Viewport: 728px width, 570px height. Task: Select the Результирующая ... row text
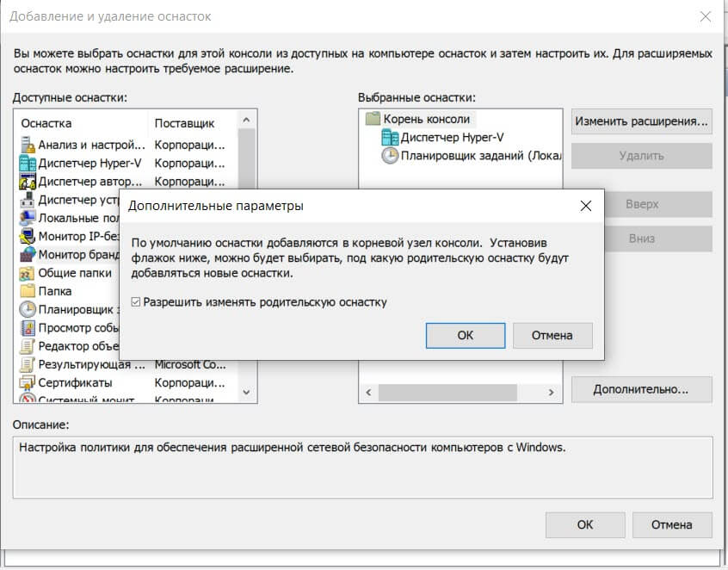pos(91,365)
